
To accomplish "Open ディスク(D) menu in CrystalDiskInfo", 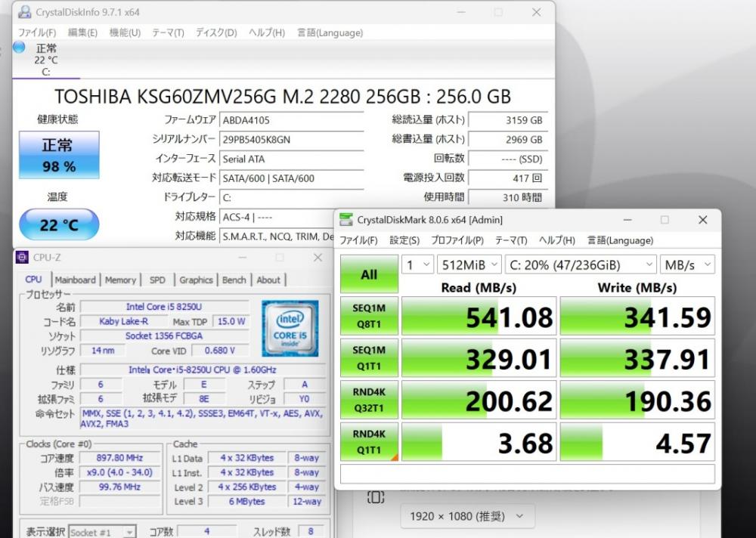I will [216, 32].
